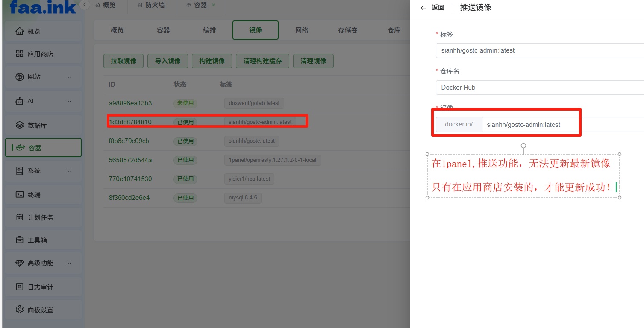Open the 仓库名 dropdown showing Docker Hub

(x=540, y=87)
